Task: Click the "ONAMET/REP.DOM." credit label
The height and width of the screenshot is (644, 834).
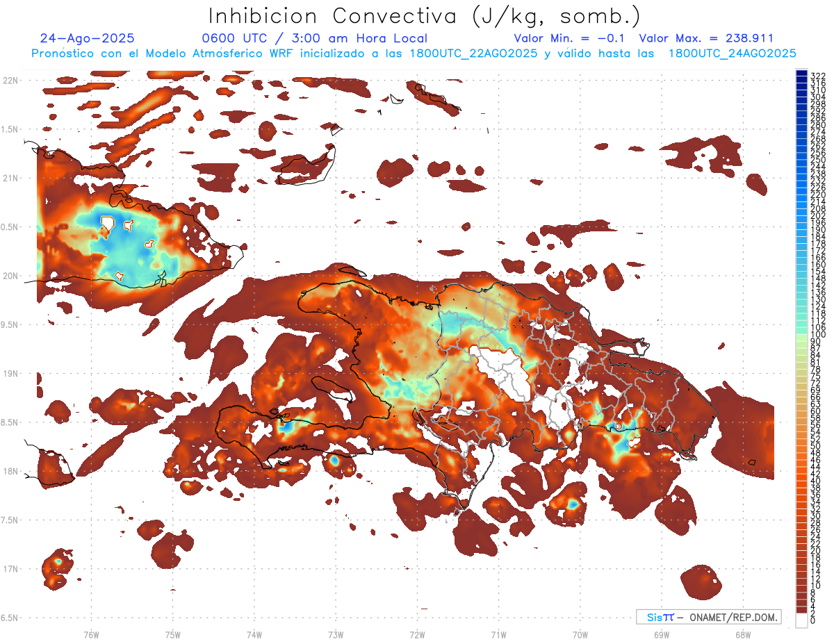Action: pos(734,617)
